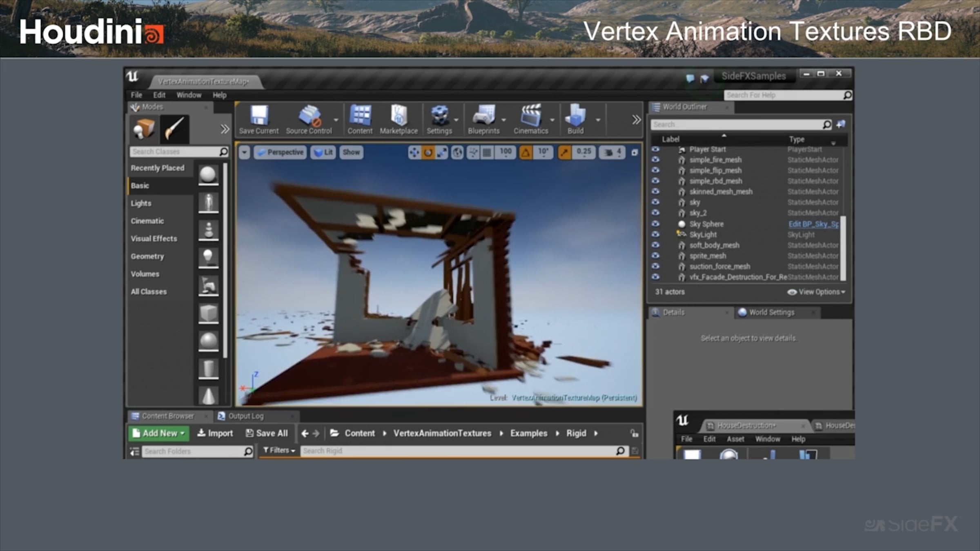980x551 pixels.
Task: Click the surface snapping icon
Action: click(x=473, y=152)
